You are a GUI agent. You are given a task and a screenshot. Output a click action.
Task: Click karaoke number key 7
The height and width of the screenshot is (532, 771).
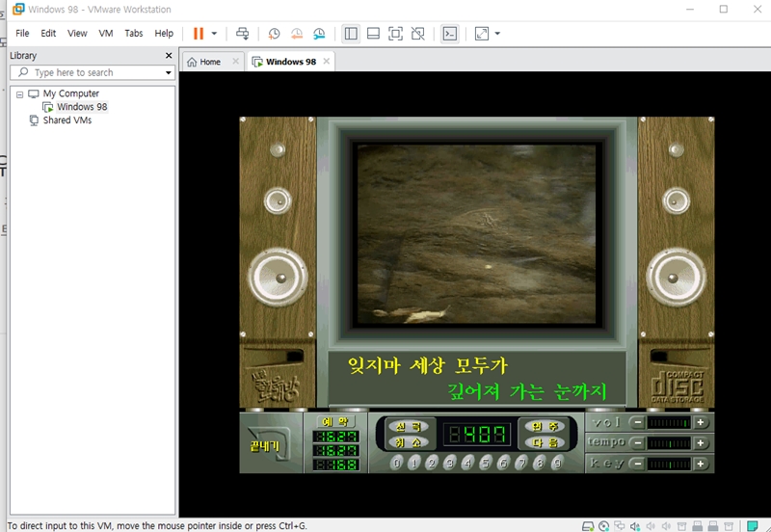click(x=521, y=463)
